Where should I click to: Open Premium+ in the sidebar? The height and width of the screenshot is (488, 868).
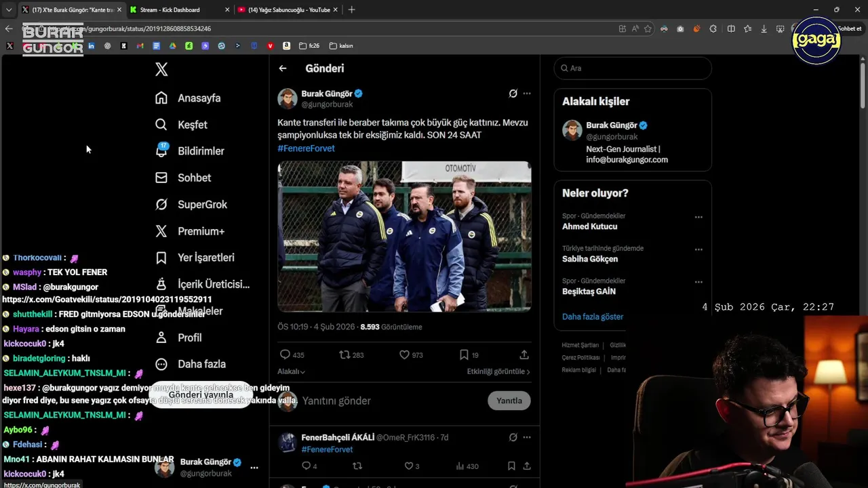point(190,231)
